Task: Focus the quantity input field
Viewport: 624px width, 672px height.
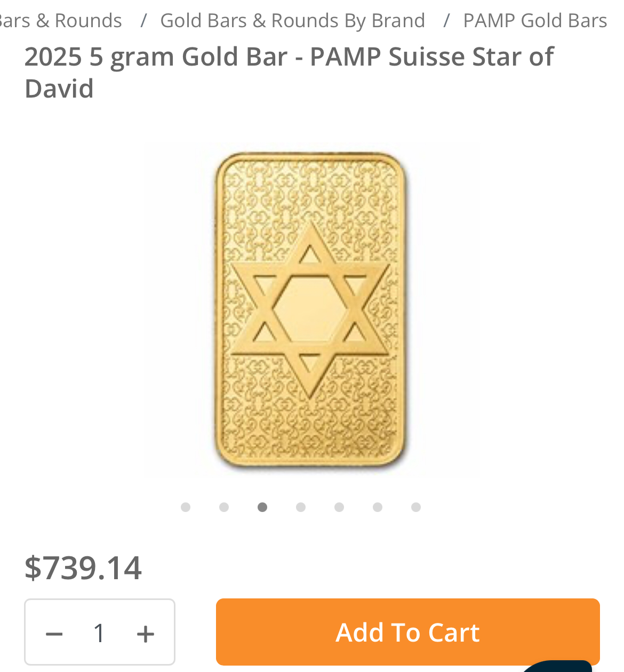Action: click(x=99, y=634)
